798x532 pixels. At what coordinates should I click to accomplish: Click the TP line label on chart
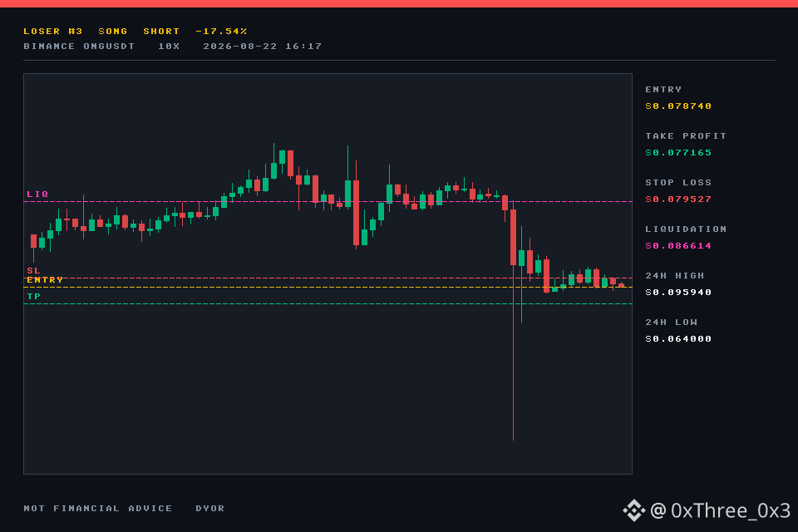click(33, 296)
